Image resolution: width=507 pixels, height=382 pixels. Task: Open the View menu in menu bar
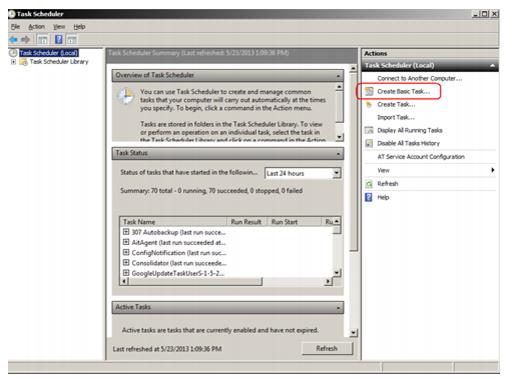pyautogui.click(x=59, y=27)
